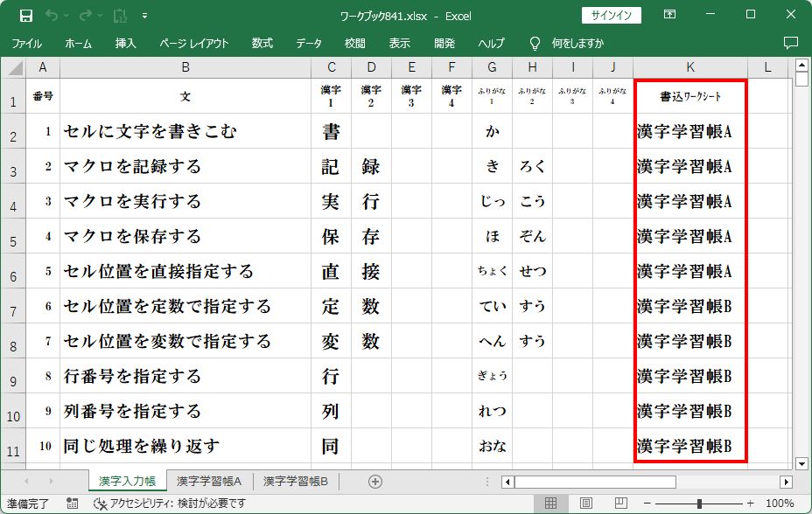812x514 pixels.
Task: Click the macro recording icon in status bar
Action: point(73,504)
